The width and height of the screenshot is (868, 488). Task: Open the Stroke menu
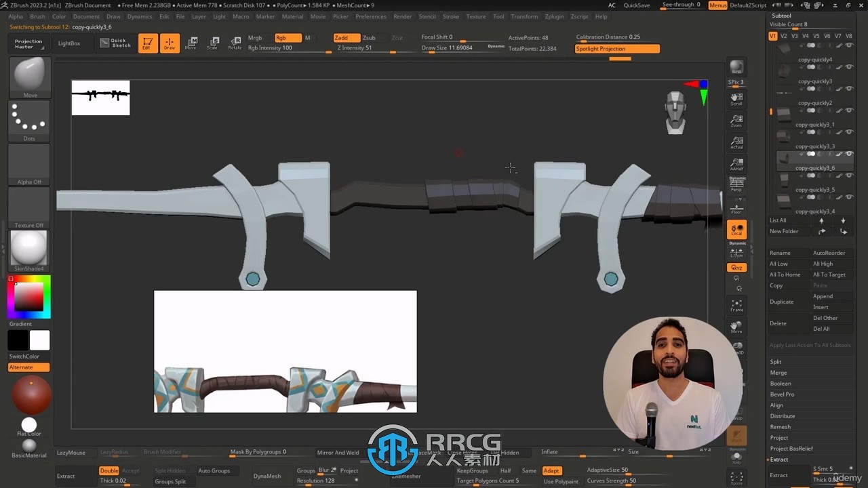[x=451, y=16]
